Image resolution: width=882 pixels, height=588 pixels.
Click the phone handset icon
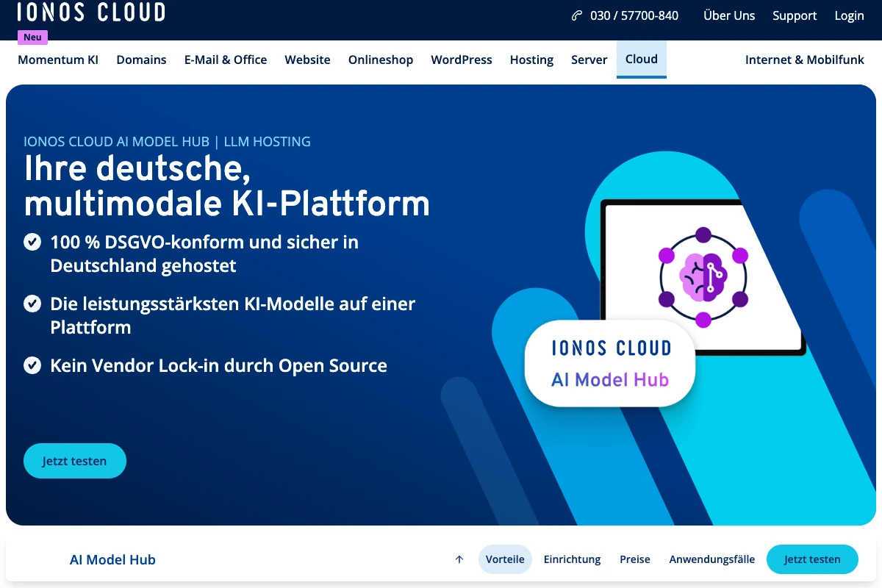tap(577, 15)
